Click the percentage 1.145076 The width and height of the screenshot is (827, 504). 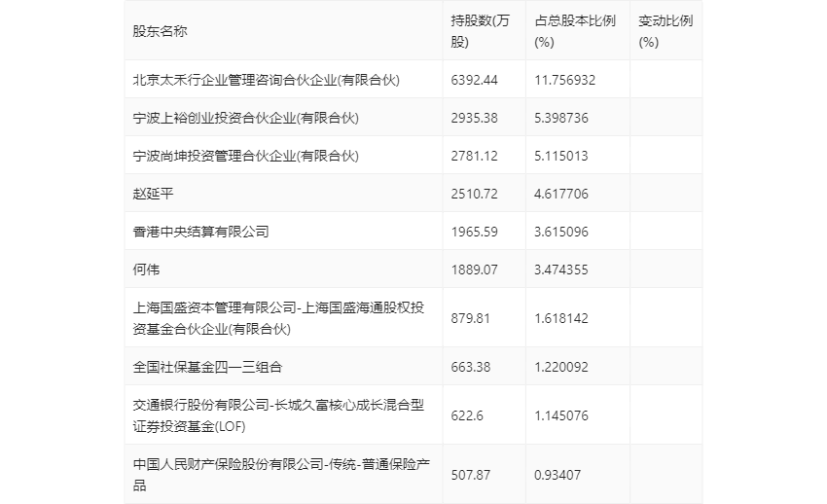[x=561, y=415]
